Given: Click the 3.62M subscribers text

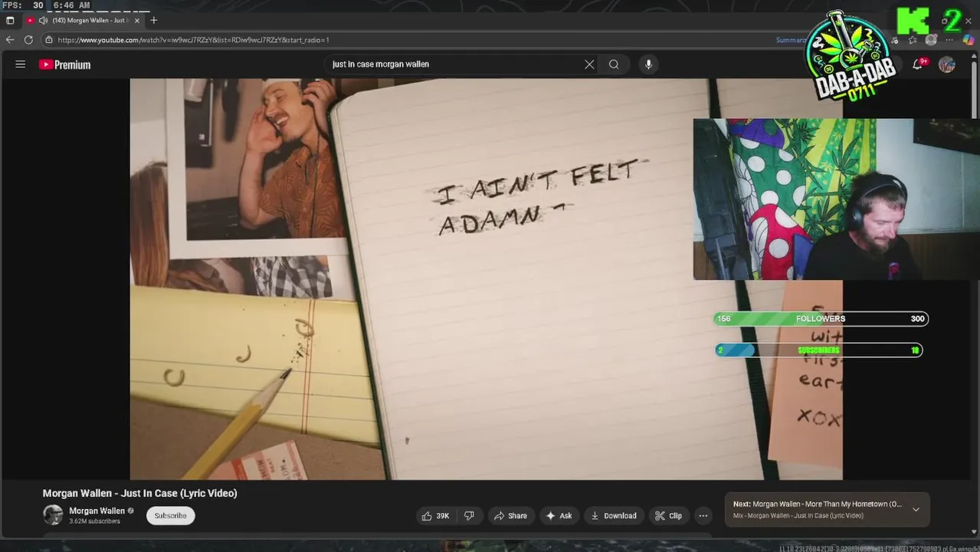Looking at the screenshot, I should (94, 521).
